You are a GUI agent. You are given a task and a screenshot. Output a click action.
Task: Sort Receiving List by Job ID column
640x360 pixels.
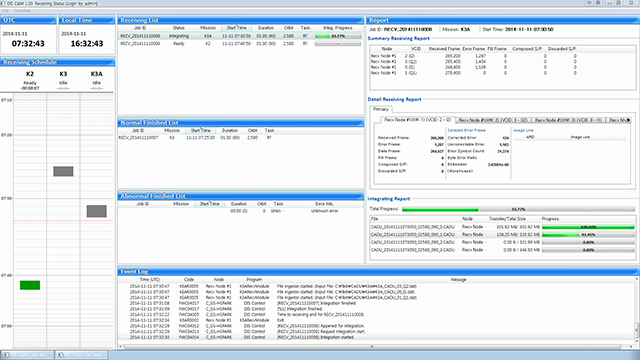pyautogui.click(x=140, y=28)
